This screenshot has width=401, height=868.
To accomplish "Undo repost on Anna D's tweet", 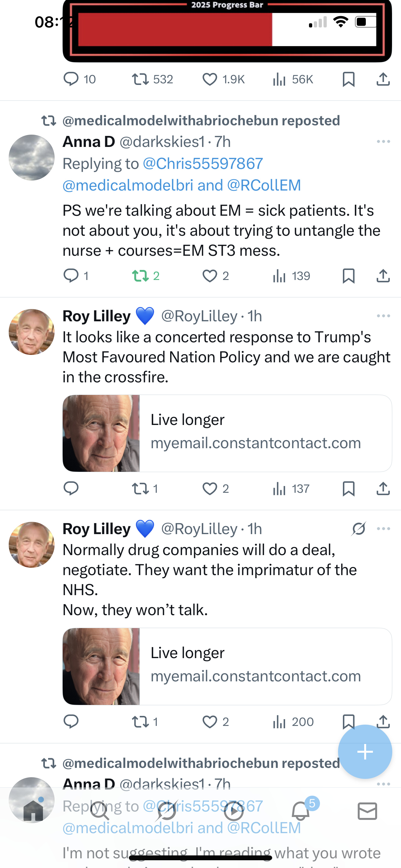I will [140, 276].
